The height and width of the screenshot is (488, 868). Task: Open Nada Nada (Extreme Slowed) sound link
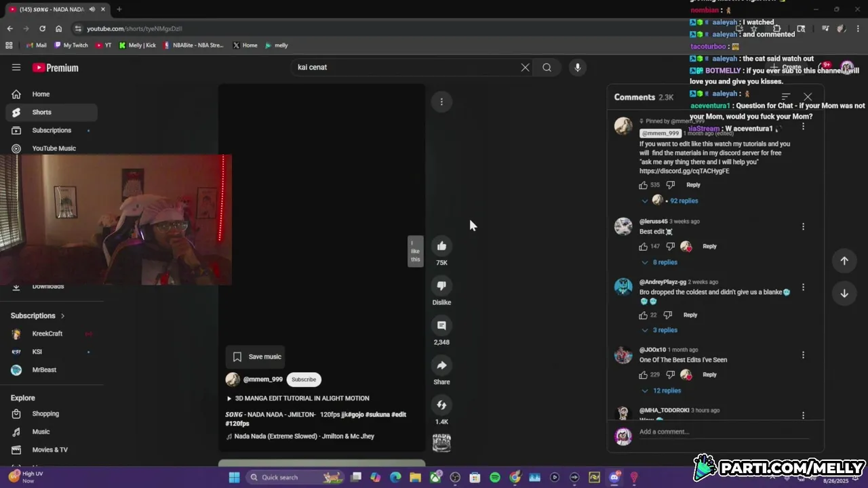[x=300, y=436]
